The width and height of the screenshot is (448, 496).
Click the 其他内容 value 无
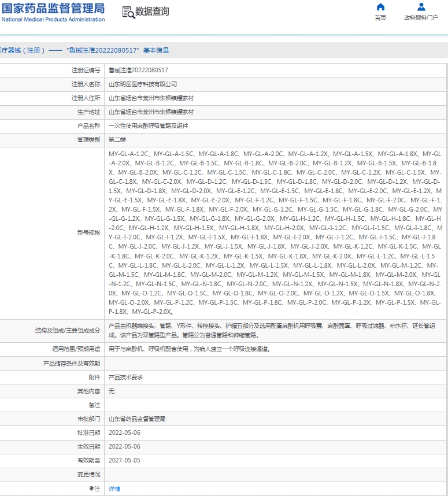(x=112, y=391)
